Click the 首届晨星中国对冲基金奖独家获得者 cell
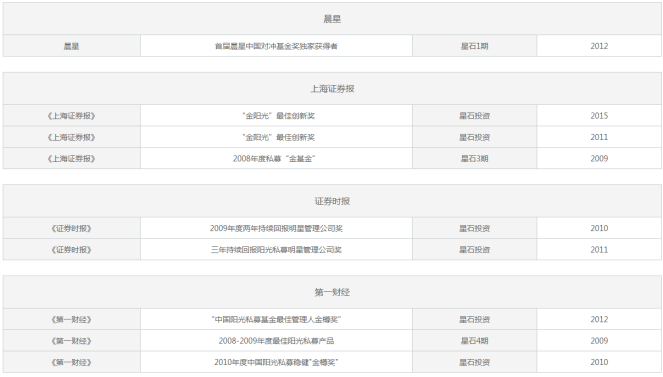663x377 pixels. click(276, 46)
